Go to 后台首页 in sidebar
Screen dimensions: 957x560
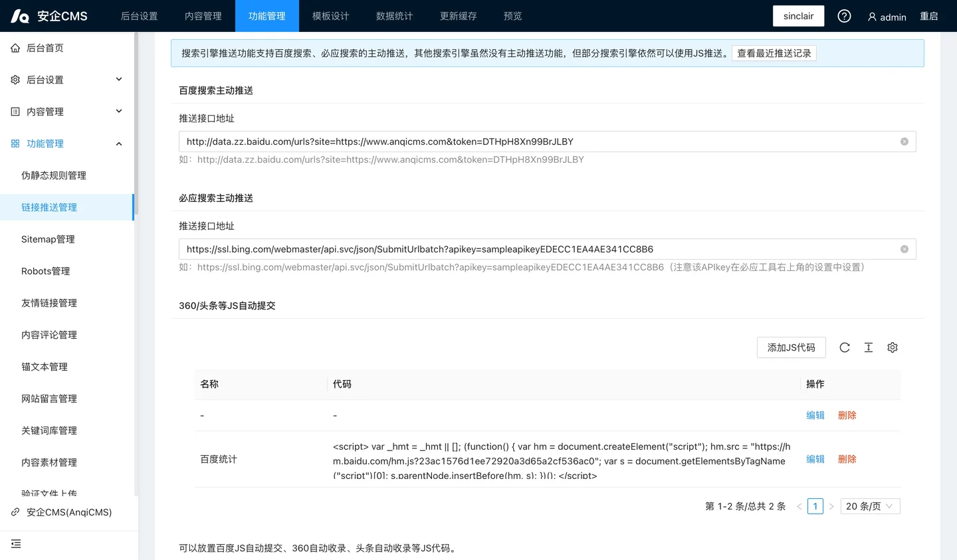(66, 48)
